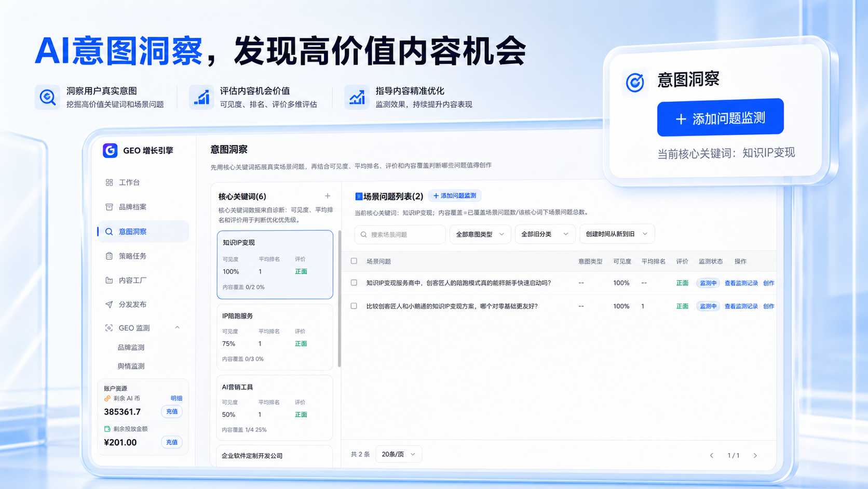Open 品牌档案 in the sidebar
Screen dimensions: 868x489
coord(143,207)
